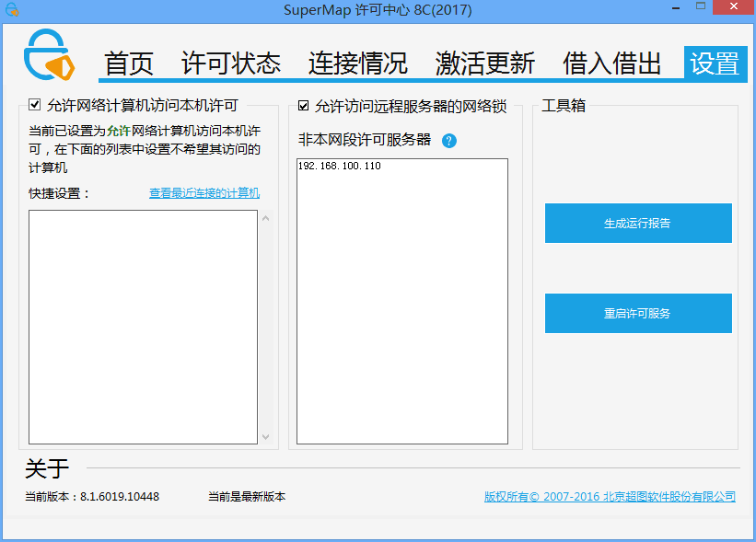Click the SuperMap license lock logo

click(49, 55)
